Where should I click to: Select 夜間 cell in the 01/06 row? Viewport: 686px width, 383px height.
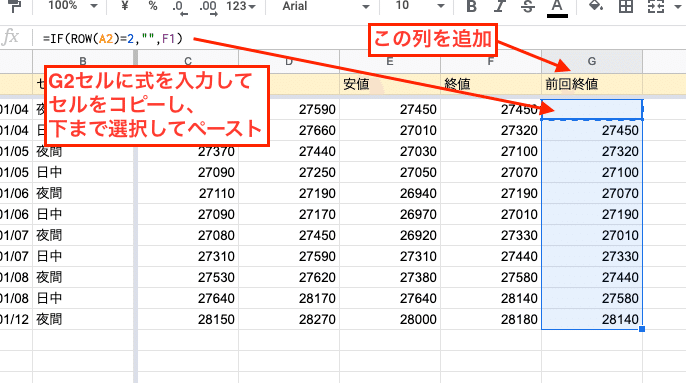coord(83,193)
